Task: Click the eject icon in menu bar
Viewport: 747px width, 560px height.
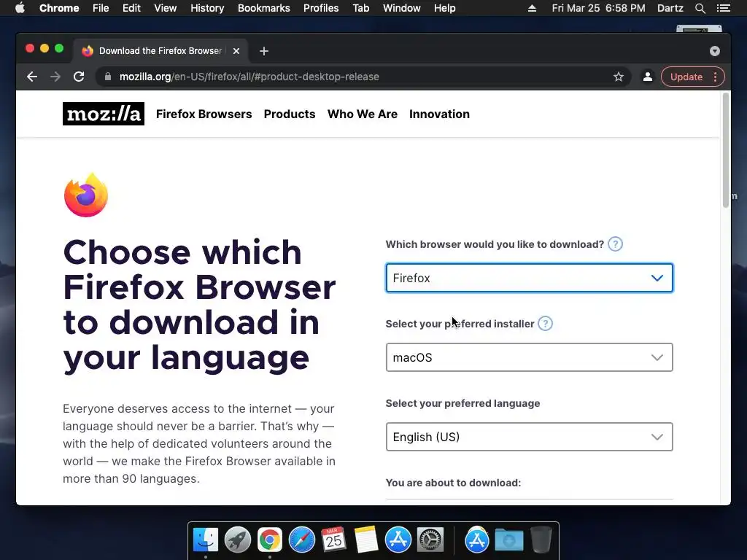Action: coord(532,8)
